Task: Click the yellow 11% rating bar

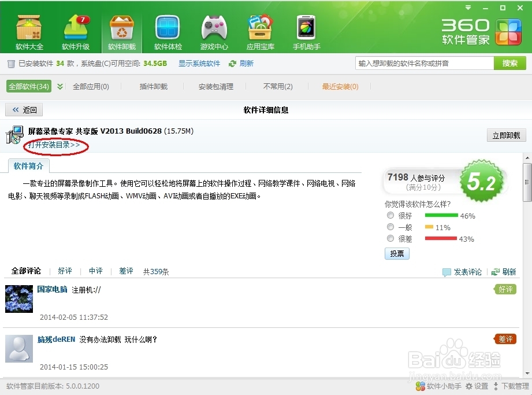Action: (x=429, y=227)
